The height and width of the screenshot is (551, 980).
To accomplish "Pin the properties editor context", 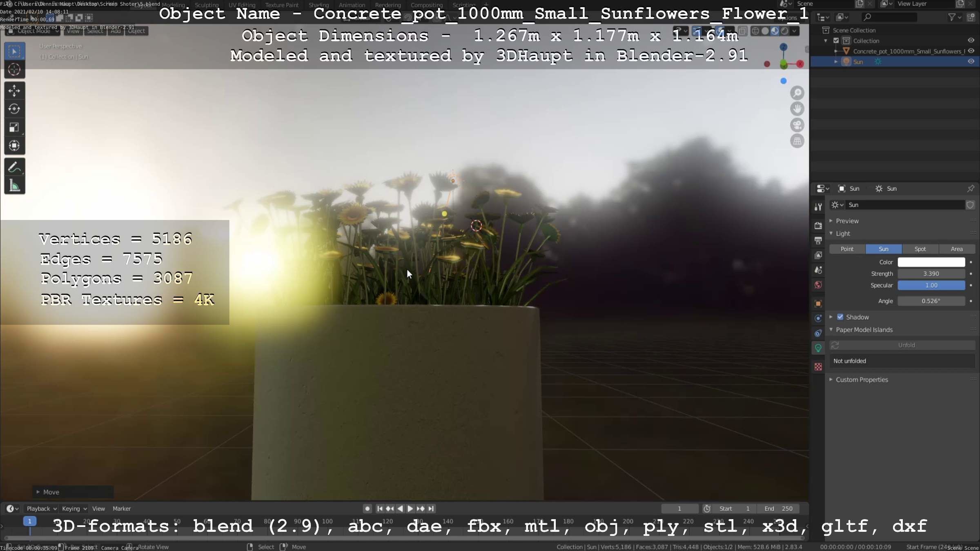I will (971, 189).
